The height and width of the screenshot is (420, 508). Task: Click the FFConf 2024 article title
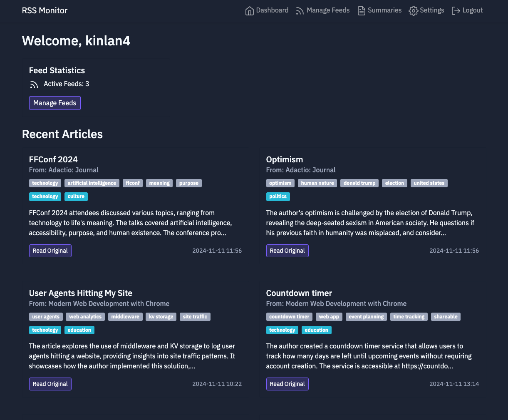[53, 159]
